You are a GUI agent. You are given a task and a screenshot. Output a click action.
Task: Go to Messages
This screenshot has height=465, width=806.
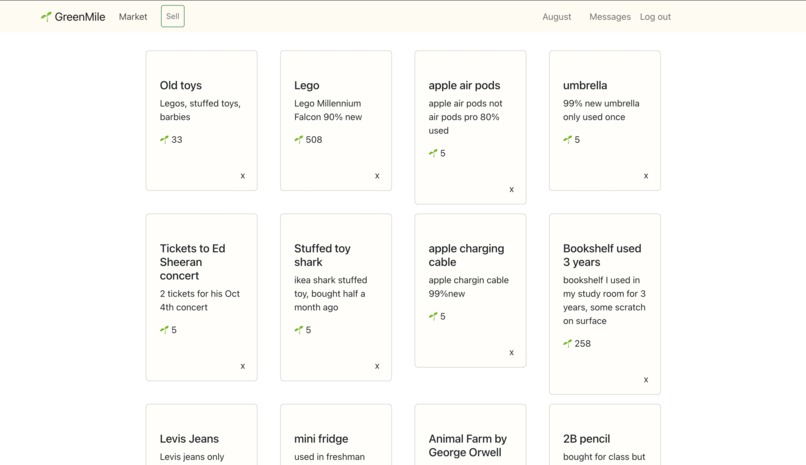[610, 17]
